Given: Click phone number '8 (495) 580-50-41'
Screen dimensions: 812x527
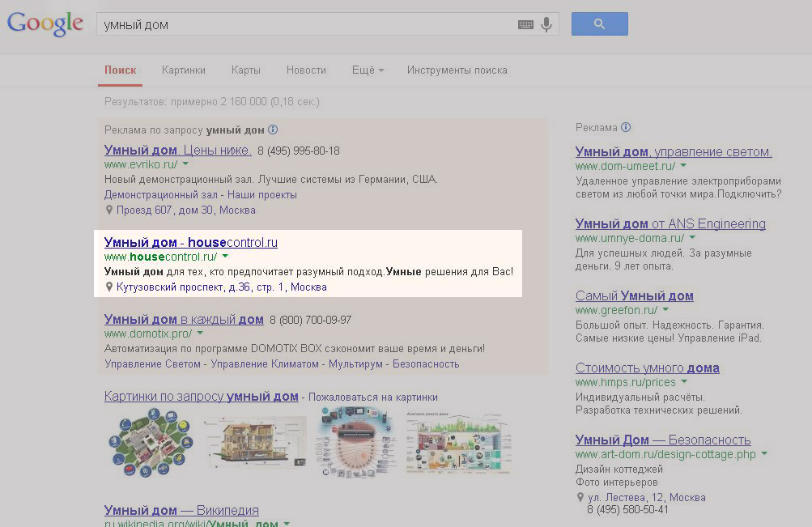Looking at the screenshot, I should [x=627, y=510].
